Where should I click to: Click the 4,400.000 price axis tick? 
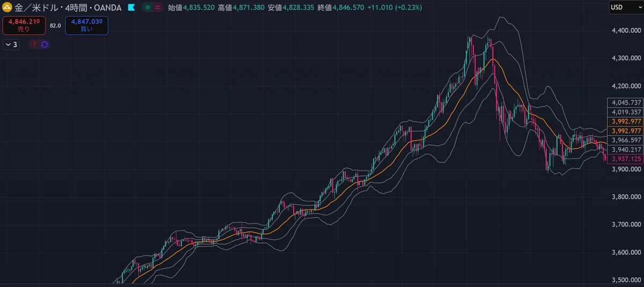(x=626, y=31)
